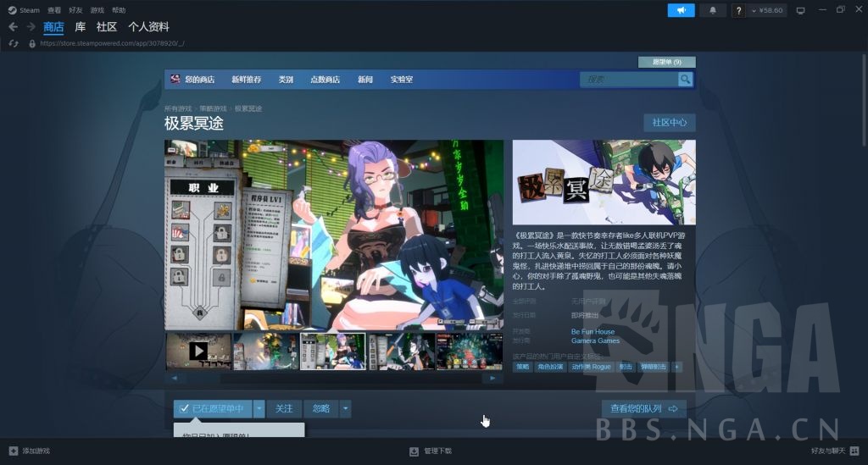Open the 愿望单 (9) wishlist button
This screenshot has width=868, height=465.
click(666, 61)
